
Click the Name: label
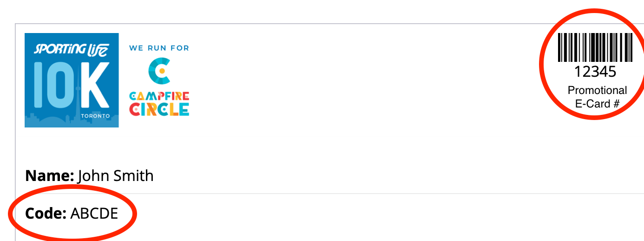click(50, 176)
